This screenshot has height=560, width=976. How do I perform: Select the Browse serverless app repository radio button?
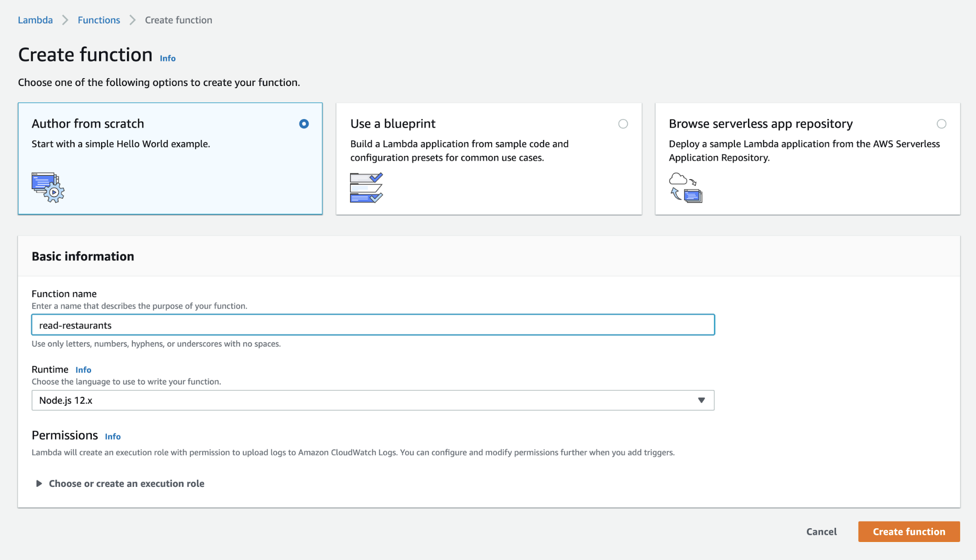click(941, 124)
